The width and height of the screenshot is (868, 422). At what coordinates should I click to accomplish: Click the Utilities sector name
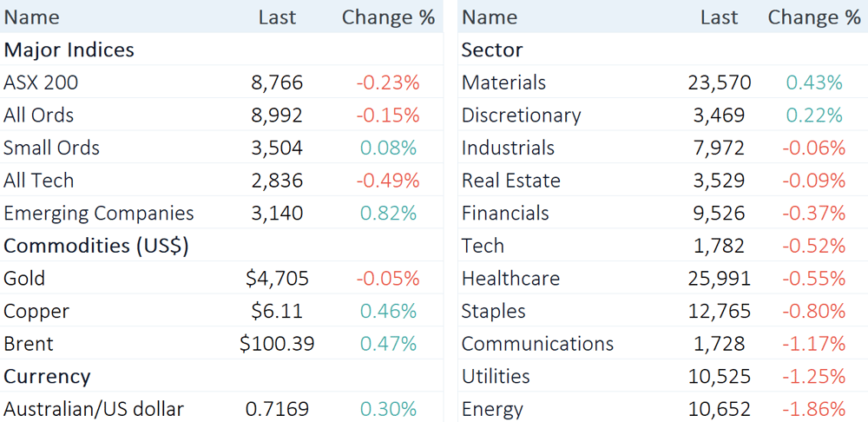496,377
